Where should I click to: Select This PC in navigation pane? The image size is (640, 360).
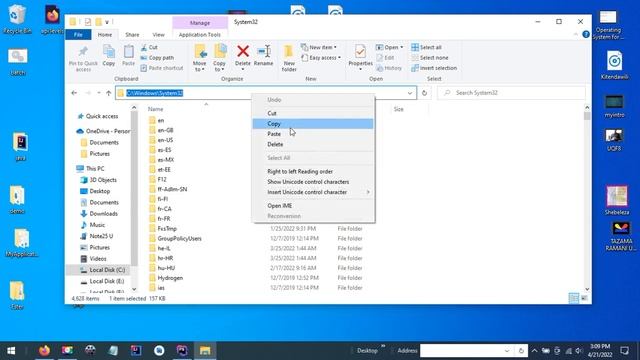click(95, 169)
